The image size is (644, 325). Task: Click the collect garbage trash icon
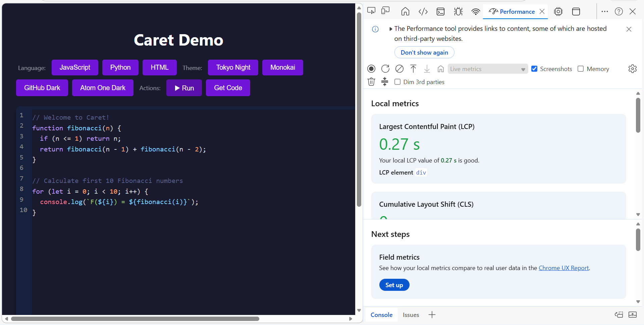coord(371,82)
